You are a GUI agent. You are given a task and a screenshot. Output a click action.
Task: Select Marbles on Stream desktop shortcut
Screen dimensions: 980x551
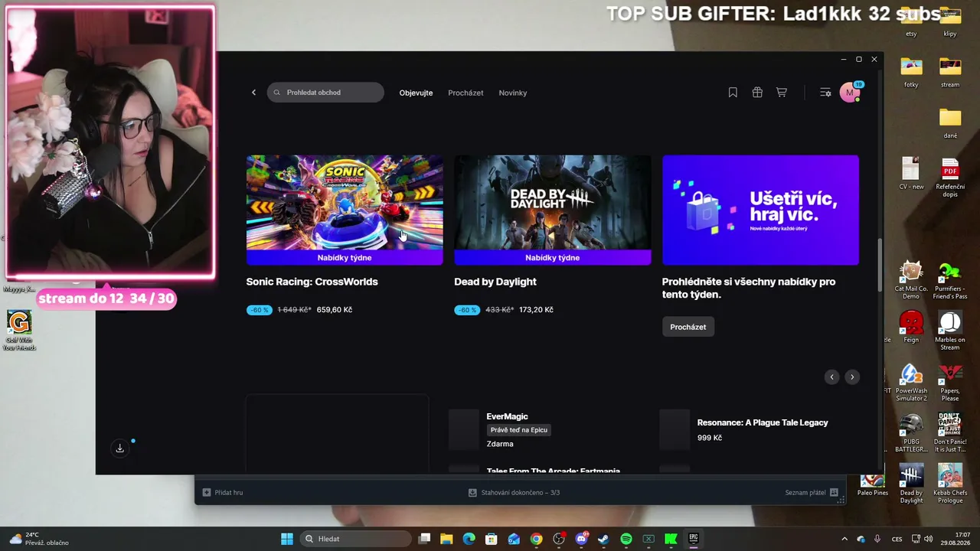(950, 331)
